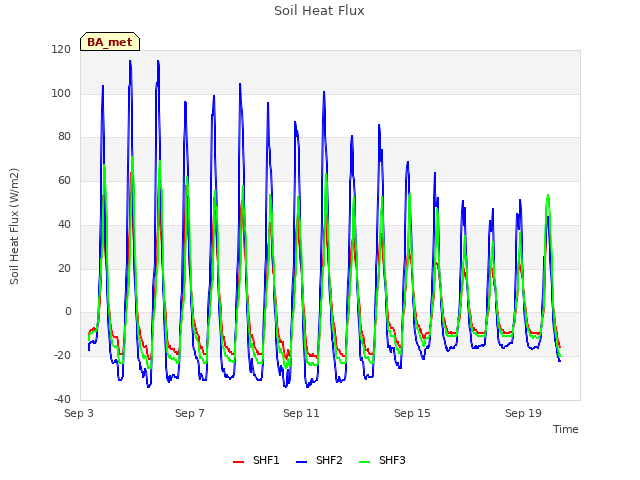The height and width of the screenshot is (480, 640).
Task: Click the 100 y-axis tick label
Action: click(x=61, y=93)
